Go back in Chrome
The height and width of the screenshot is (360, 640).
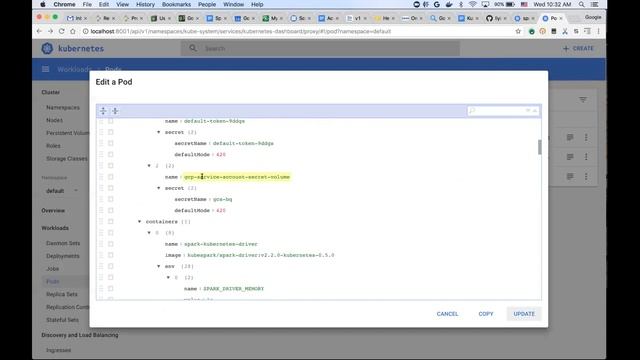coord(39,31)
